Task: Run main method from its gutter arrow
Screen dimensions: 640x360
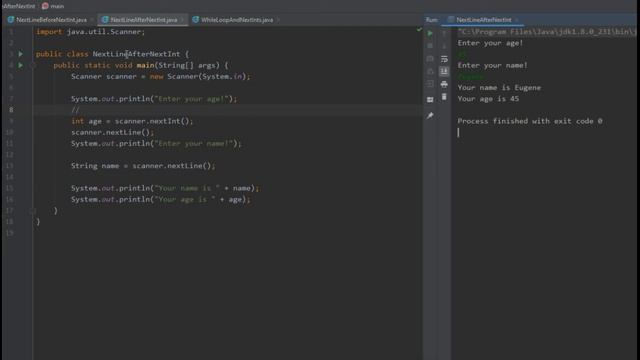Action: pos(21,65)
